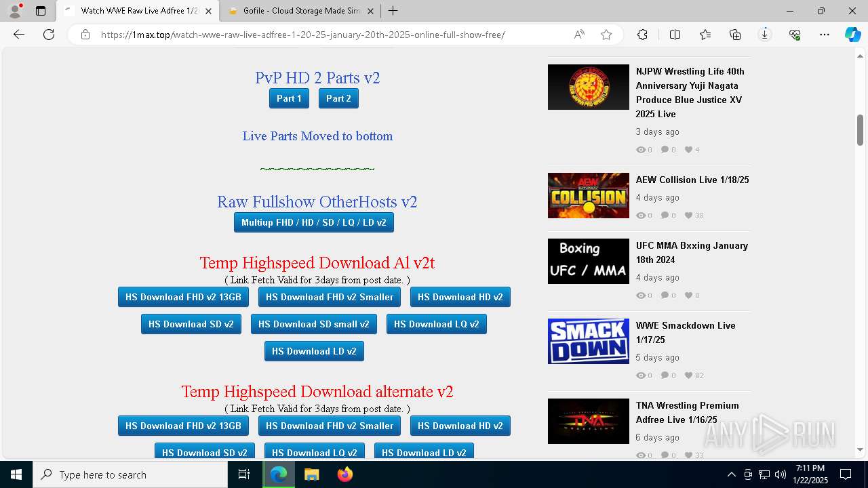868x488 pixels.
Task: Click the TNA Wrestling thumbnail
Action: point(589,421)
